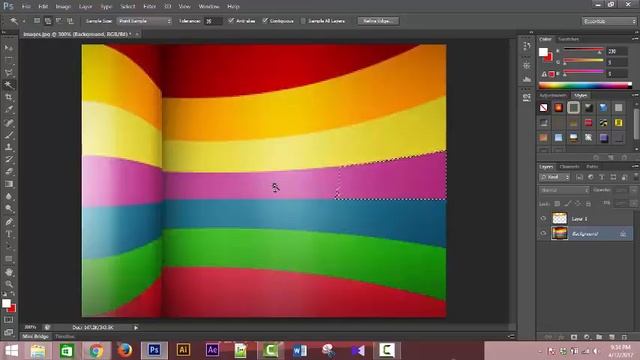The width and height of the screenshot is (640, 360).
Task: Toggle the Contiguous checkbox
Action: click(265, 20)
